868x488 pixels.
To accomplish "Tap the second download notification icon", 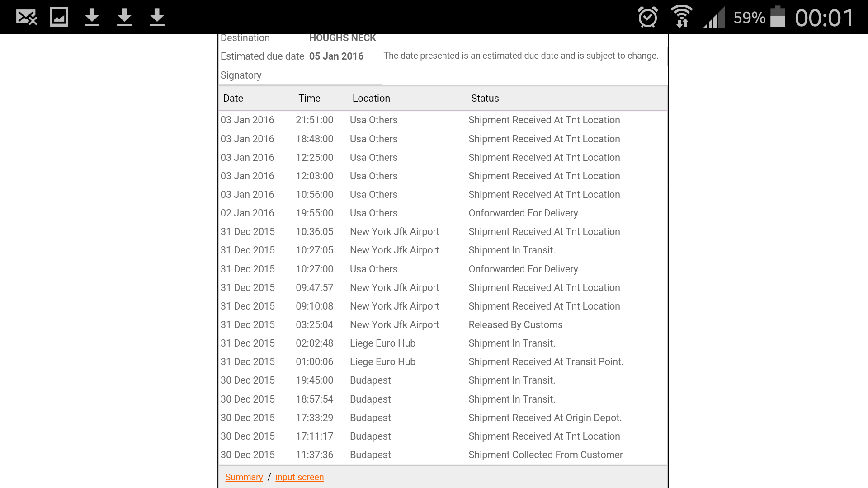I will 124,17.
